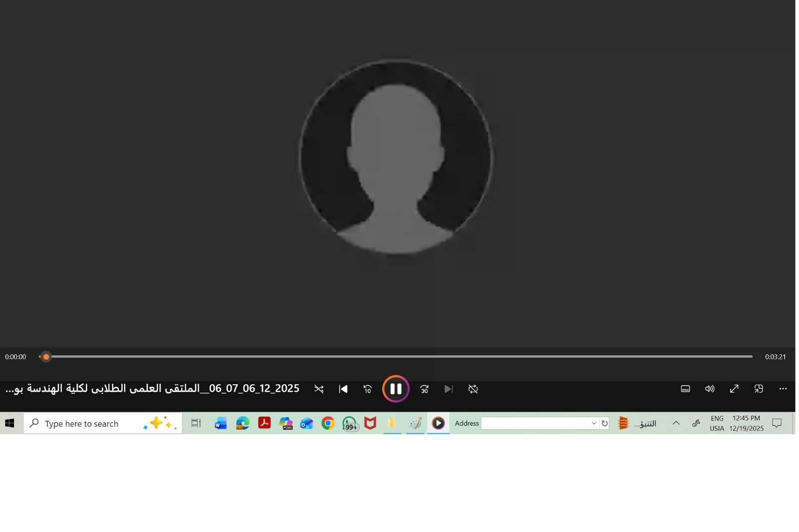This screenshot has height=532, width=799.
Task: Enter full screen mode
Action: click(734, 389)
